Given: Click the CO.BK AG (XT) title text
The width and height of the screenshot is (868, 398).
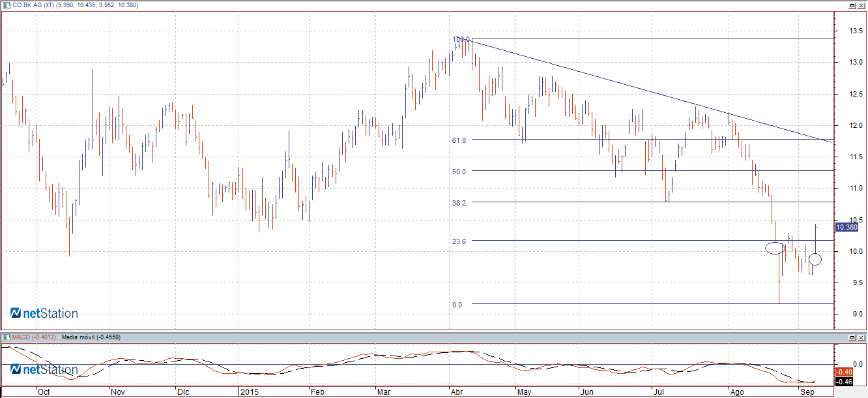Looking at the screenshot, I should pos(40,5).
